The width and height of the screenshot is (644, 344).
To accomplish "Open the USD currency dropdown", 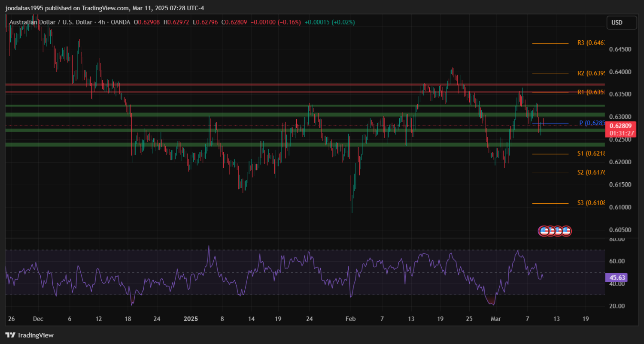I will click(x=621, y=22).
